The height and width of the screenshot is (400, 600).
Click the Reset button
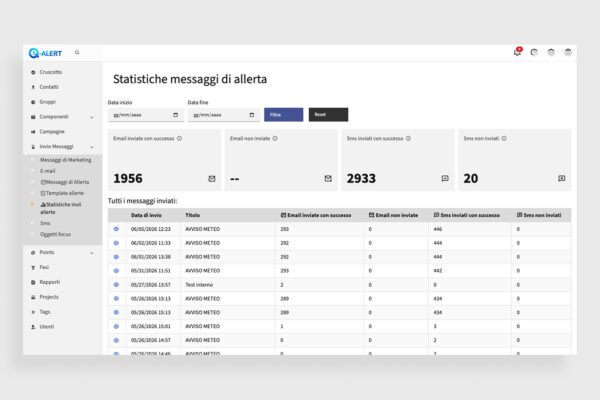click(x=328, y=115)
